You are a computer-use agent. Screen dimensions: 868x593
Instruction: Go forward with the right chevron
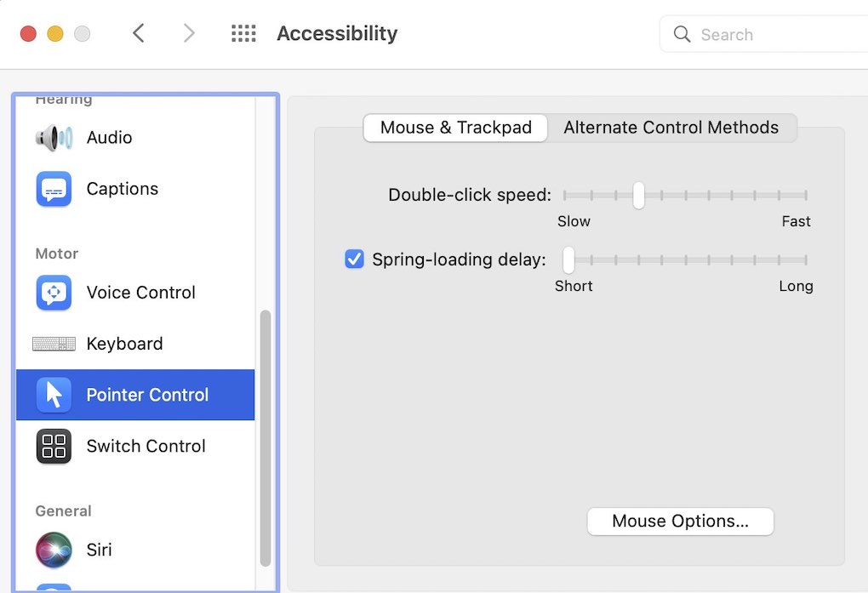[x=189, y=34]
